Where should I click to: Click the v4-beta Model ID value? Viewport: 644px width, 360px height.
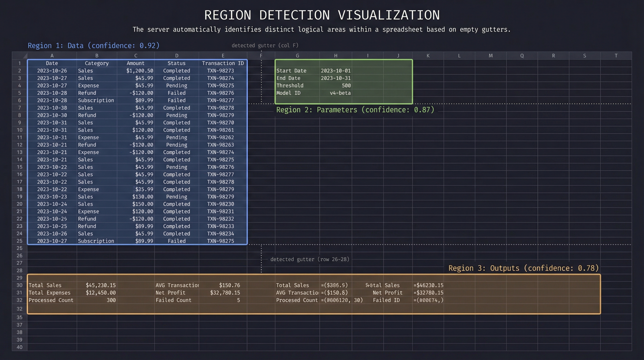click(x=340, y=93)
